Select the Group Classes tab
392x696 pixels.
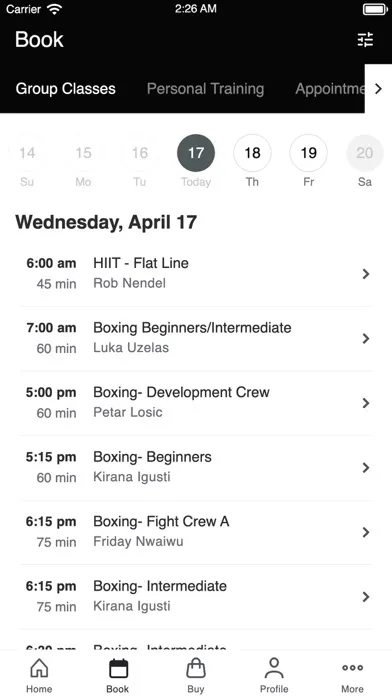66,89
